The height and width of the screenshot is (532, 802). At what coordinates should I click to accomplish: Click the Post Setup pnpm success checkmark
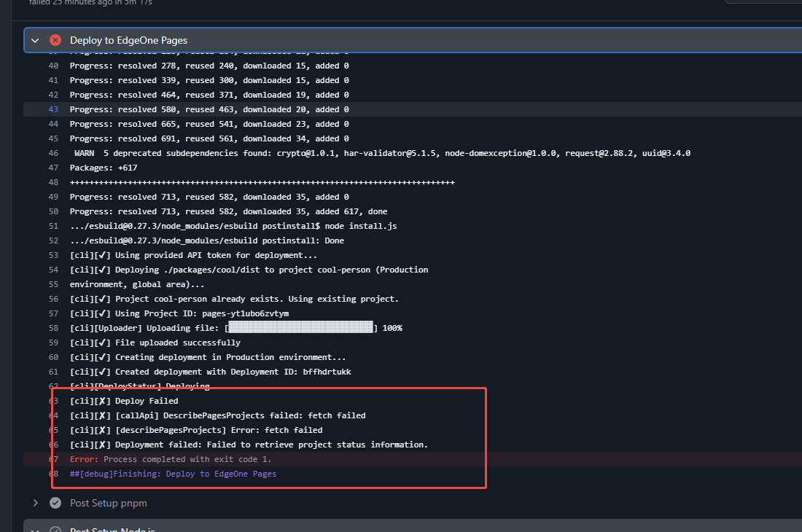55,504
